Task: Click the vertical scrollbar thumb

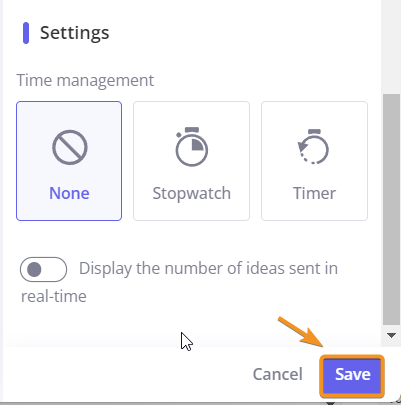Action: tap(392, 209)
